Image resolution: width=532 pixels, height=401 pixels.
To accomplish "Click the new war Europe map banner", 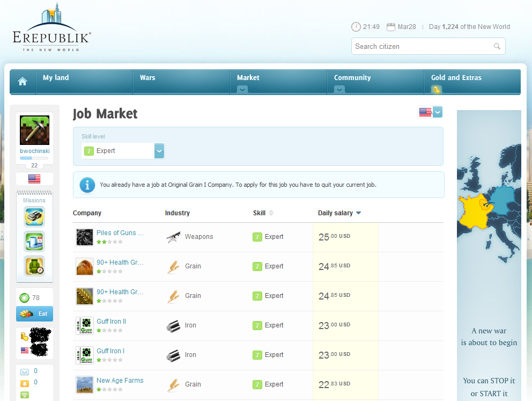I will click(489, 256).
